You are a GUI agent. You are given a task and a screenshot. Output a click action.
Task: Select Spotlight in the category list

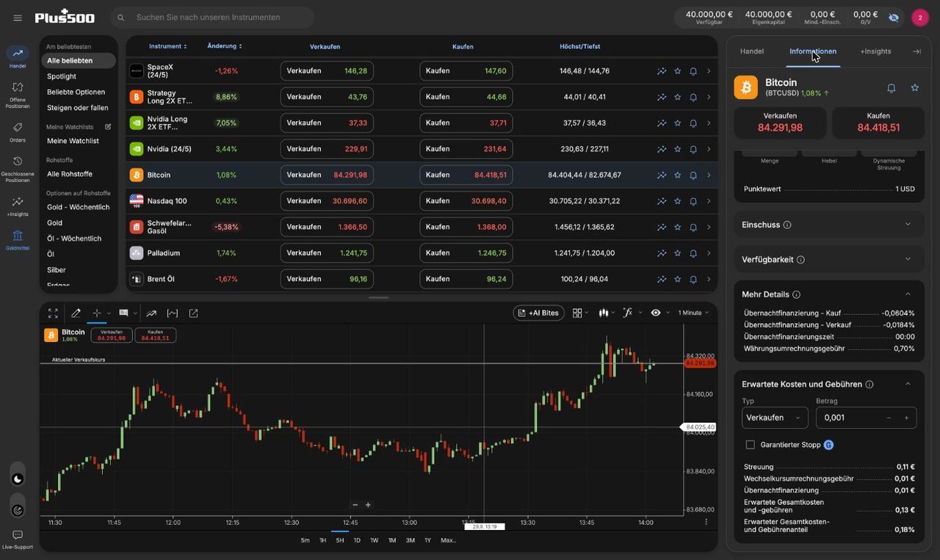(62, 76)
